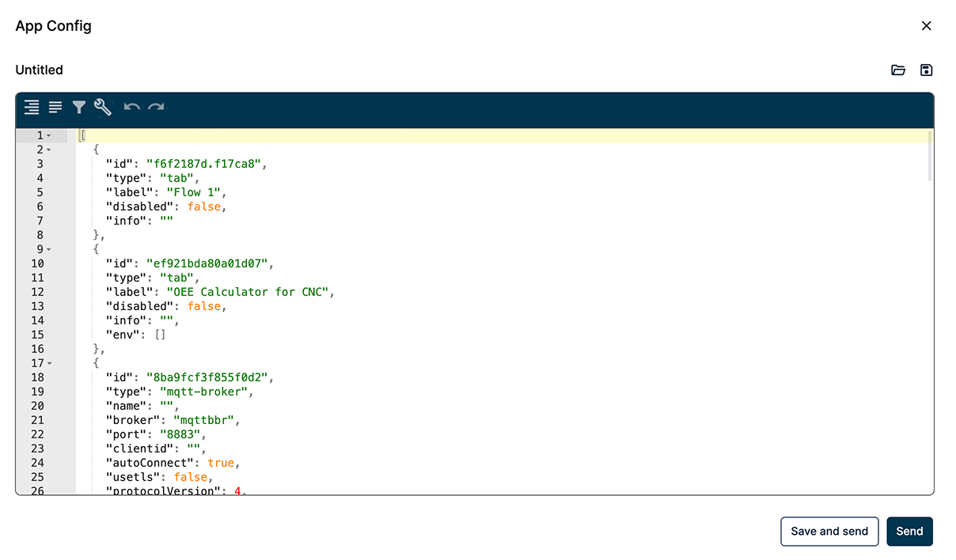Fold the object starting at line 2

(x=49, y=150)
